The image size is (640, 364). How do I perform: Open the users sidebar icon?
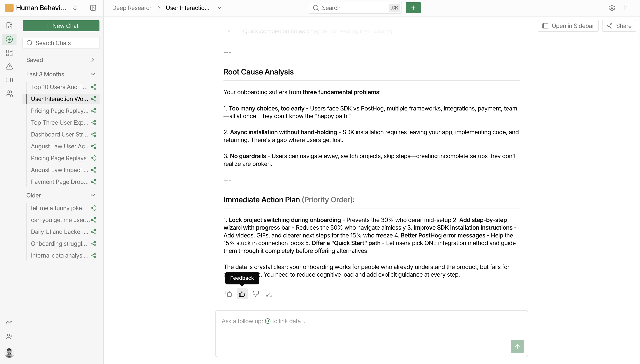[9, 94]
